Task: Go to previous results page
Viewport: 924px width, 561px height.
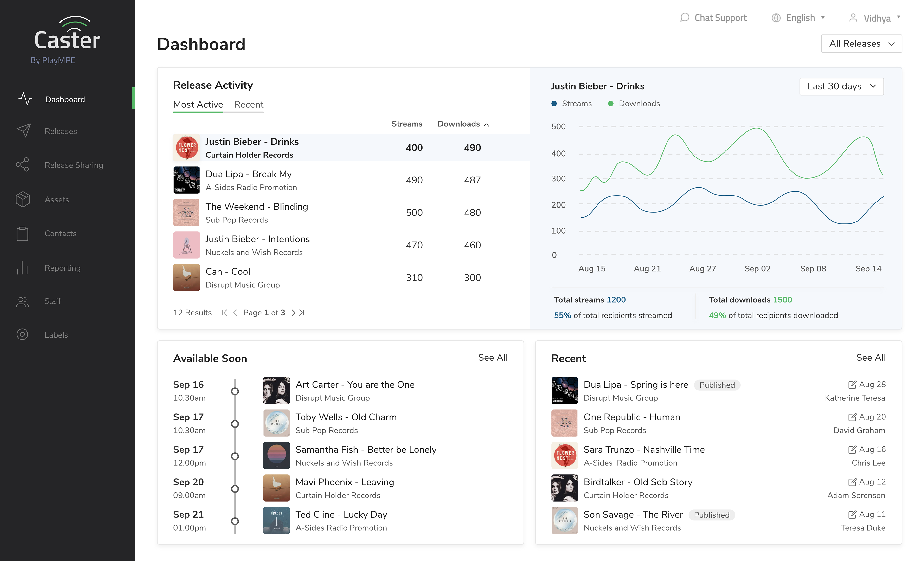Action: [235, 313]
